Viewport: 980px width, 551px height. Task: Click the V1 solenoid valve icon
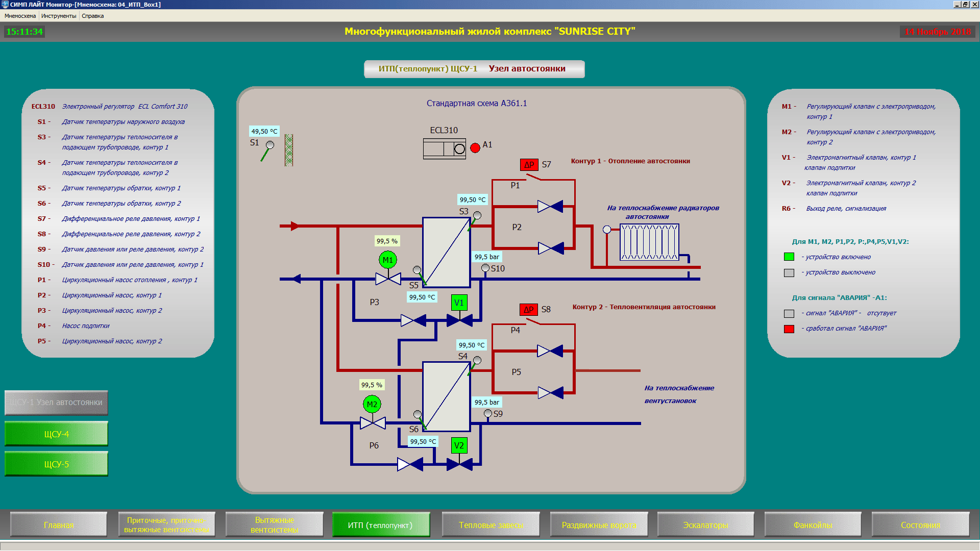click(x=459, y=303)
